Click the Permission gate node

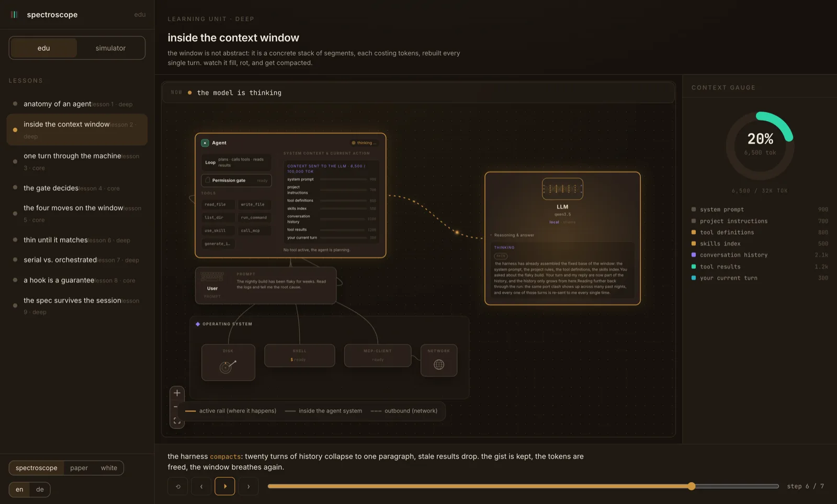[236, 180]
